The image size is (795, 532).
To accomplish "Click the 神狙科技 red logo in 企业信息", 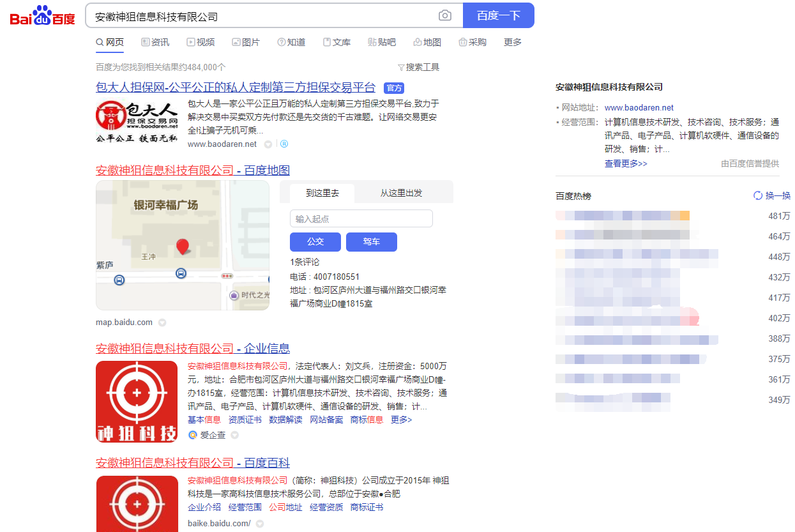I will click(137, 402).
